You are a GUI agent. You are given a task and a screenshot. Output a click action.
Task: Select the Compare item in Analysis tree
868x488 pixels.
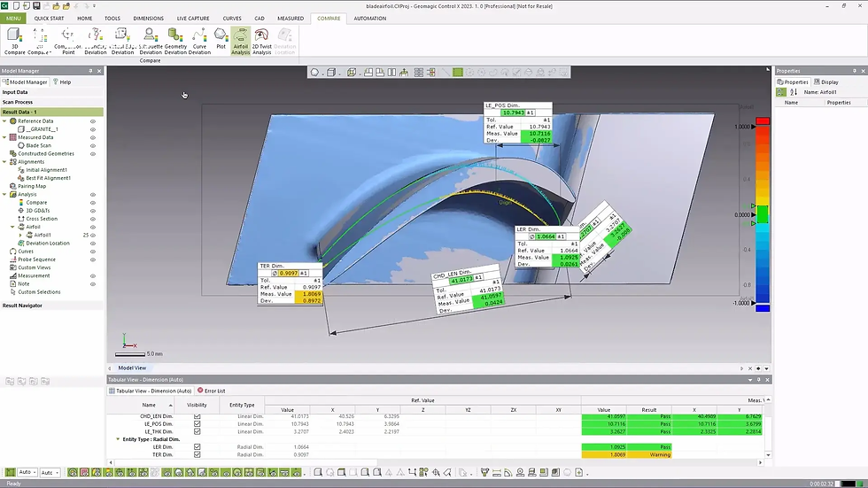coord(36,203)
